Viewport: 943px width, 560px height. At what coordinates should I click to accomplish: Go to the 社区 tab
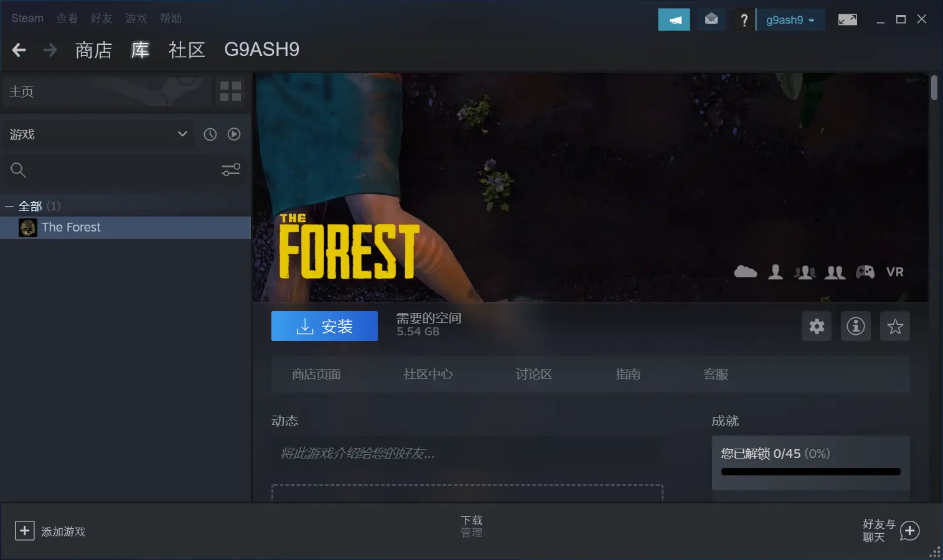(187, 50)
